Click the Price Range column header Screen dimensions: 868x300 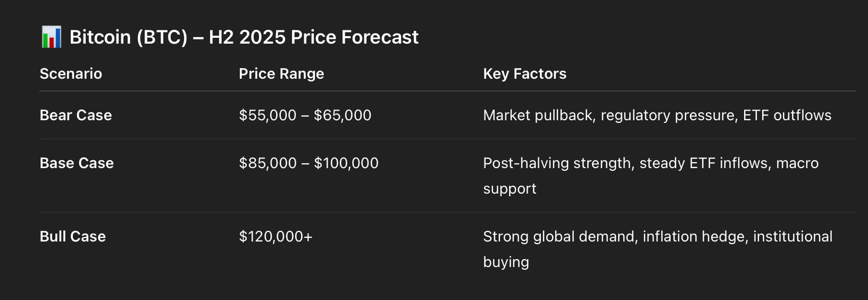coord(281,74)
